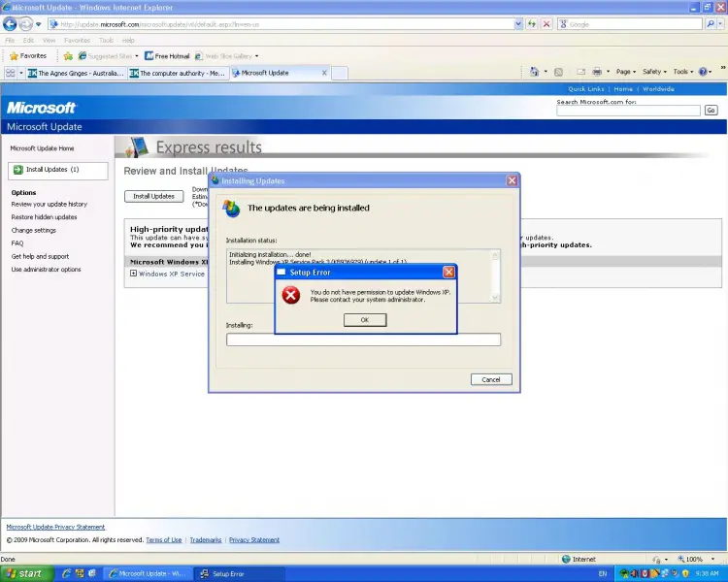
Task: Click the Free Hotmail favorites link
Action: click(x=167, y=56)
